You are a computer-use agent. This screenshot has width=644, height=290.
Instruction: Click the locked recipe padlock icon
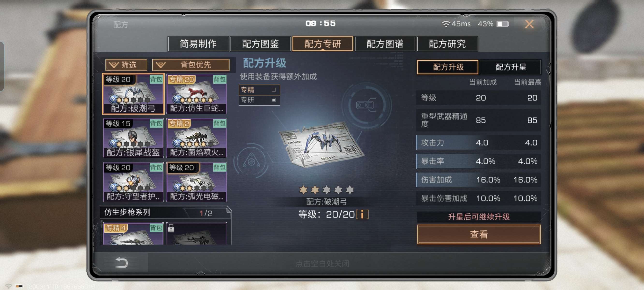(171, 228)
